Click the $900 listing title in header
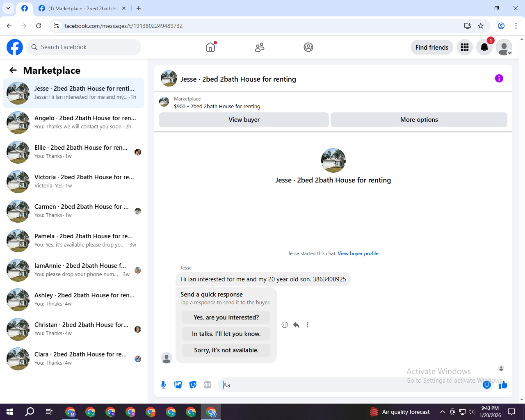The image size is (525, 420). tap(217, 106)
